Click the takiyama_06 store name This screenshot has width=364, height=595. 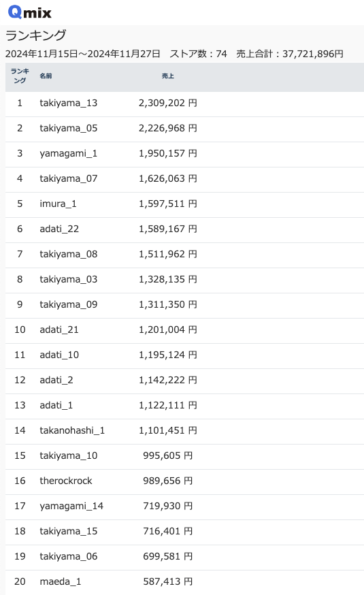point(68,556)
